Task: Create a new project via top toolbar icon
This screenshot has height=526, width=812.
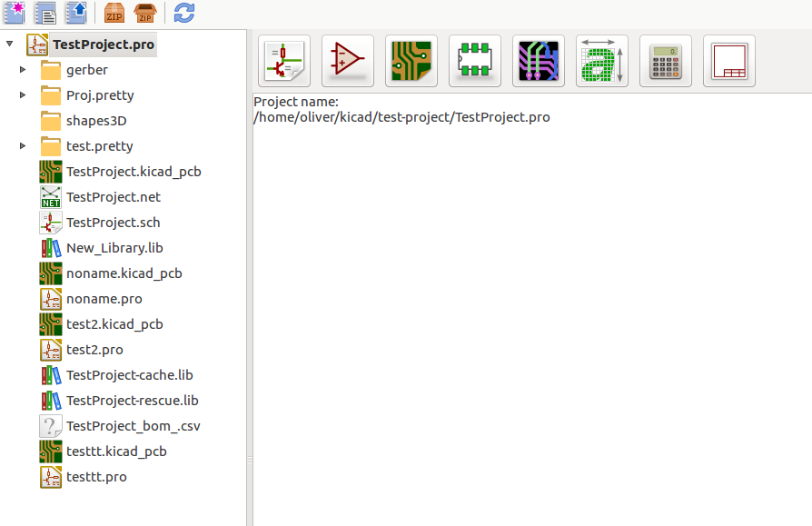Action: coord(15,13)
